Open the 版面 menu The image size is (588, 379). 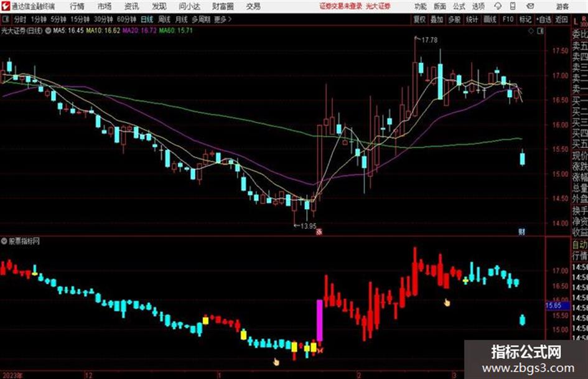(440, 6)
